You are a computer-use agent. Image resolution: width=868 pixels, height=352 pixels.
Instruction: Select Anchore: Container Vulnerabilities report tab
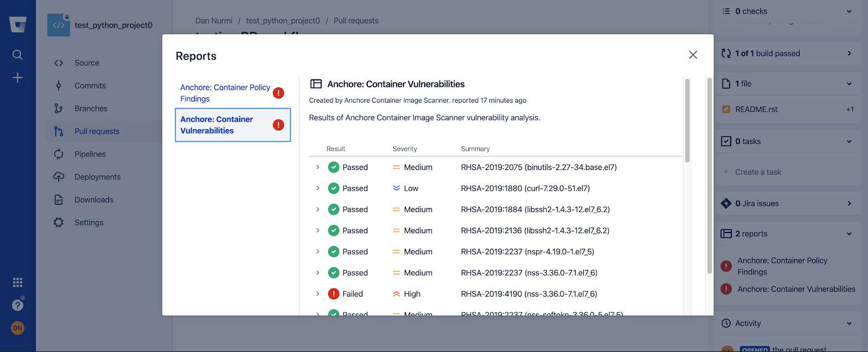point(233,125)
